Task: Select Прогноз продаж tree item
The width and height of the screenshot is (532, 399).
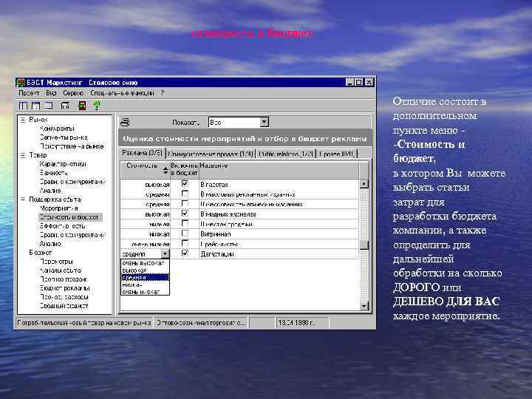Action: point(63,279)
